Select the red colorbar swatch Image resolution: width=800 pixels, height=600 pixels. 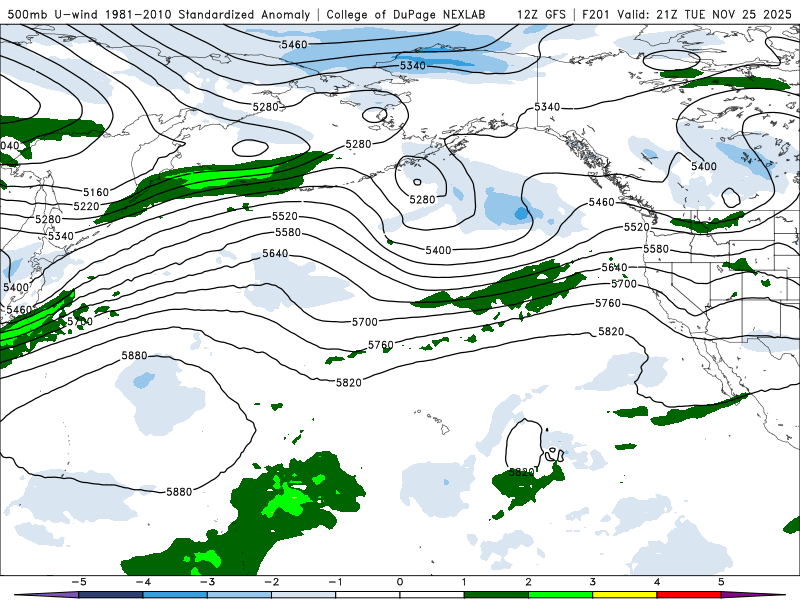coord(689,595)
